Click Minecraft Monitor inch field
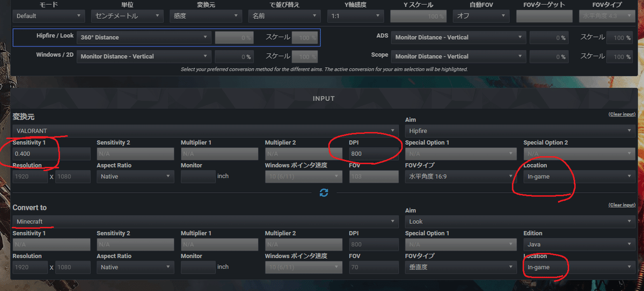Viewport: 644px width, 291px height. (x=198, y=267)
